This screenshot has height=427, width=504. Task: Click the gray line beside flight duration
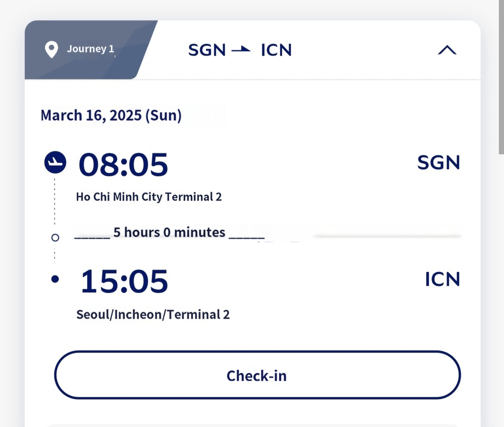tap(387, 236)
